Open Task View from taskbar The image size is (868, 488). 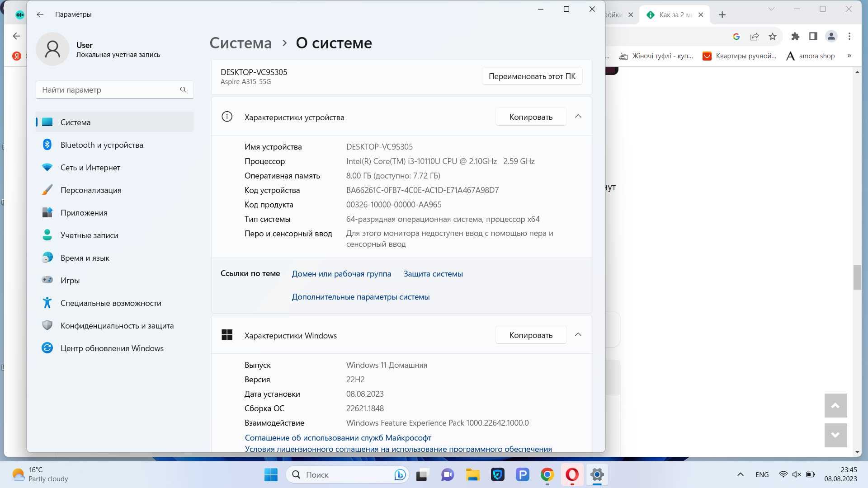click(422, 475)
